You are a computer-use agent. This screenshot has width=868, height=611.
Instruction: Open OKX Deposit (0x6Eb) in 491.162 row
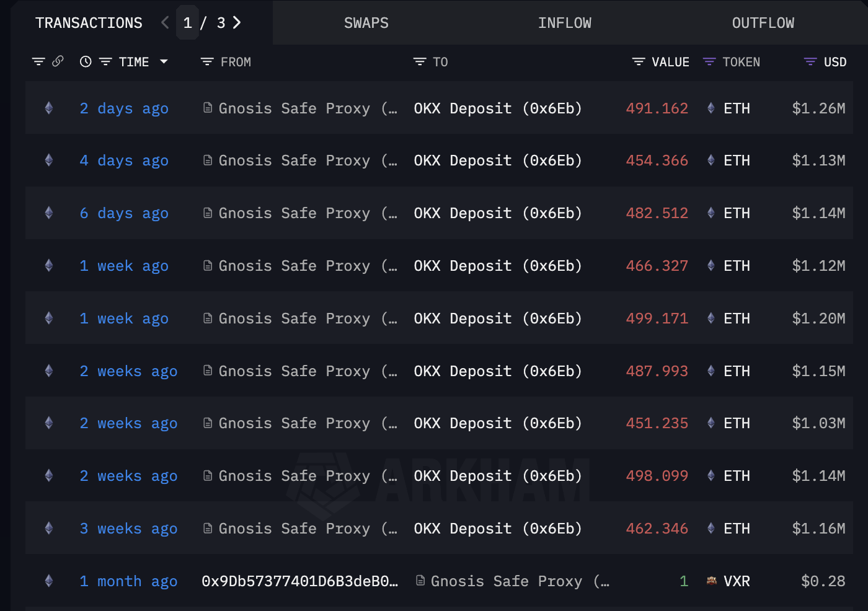point(498,108)
